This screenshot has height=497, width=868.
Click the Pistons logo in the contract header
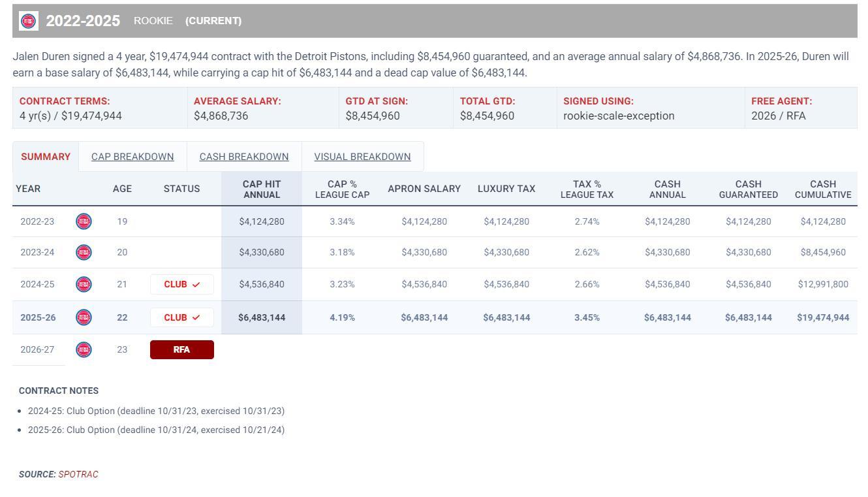pos(29,21)
